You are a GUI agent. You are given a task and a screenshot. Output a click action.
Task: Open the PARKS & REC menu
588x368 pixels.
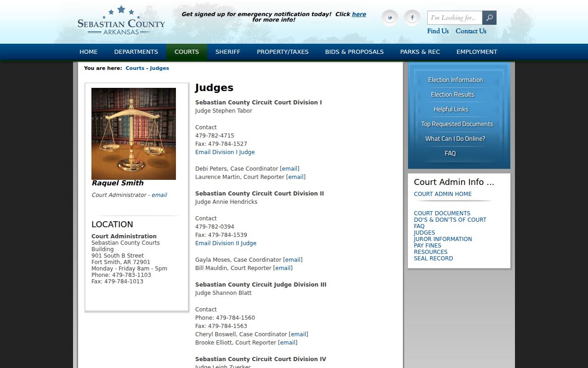pyautogui.click(x=420, y=52)
